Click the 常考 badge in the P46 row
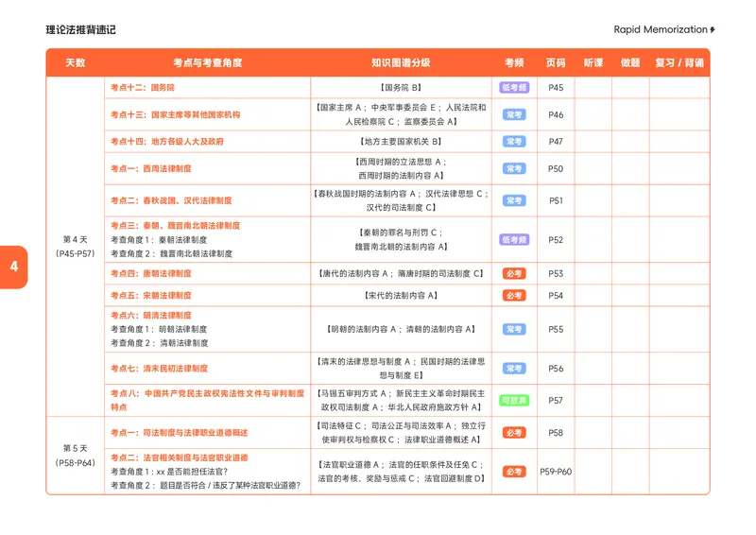 point(514,114)
